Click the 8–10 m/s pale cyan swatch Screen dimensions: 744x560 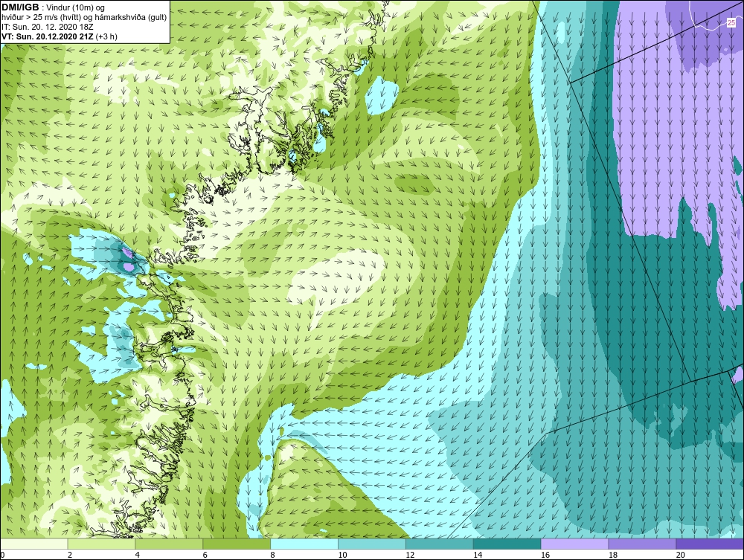coord(304,544)
